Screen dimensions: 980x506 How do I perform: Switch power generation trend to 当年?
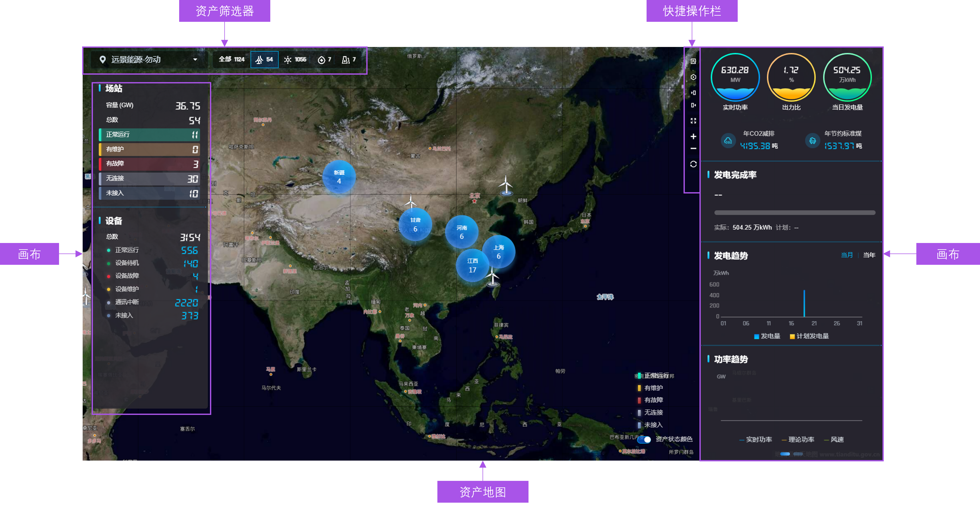click(869, 255)
